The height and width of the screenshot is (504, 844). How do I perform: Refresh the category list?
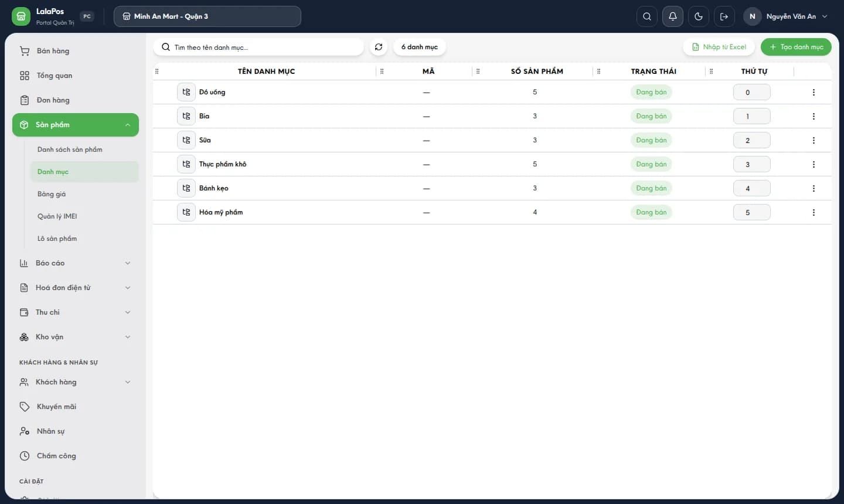click(379, 47)
